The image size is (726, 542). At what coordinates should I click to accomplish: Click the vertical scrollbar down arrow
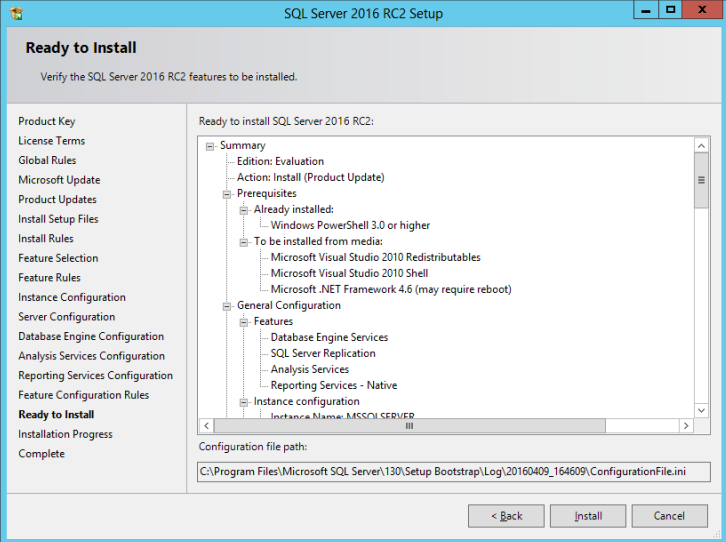coord(701,411)
